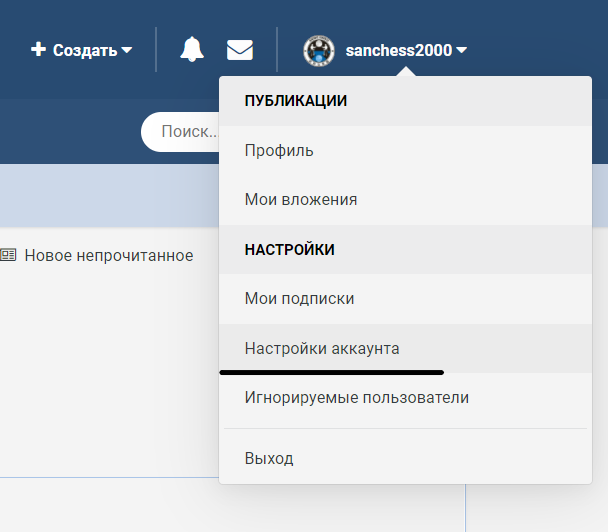Click the sanchess2000 avatar image

coord(319,50)
